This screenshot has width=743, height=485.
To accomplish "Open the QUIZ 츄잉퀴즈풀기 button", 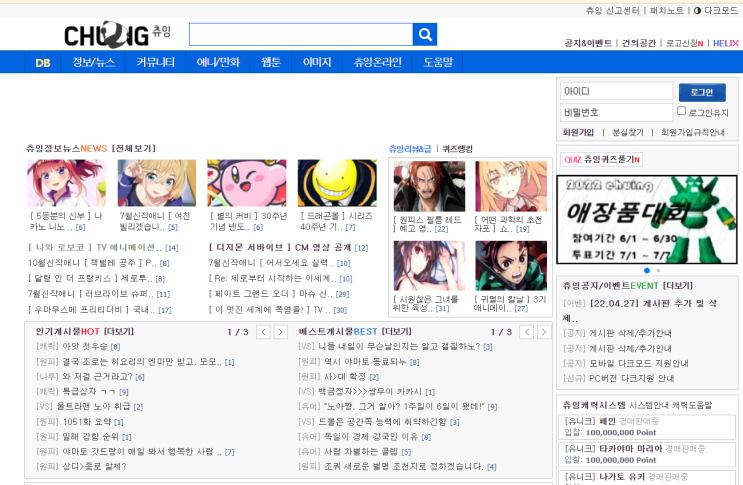I will tap(601, 160).
